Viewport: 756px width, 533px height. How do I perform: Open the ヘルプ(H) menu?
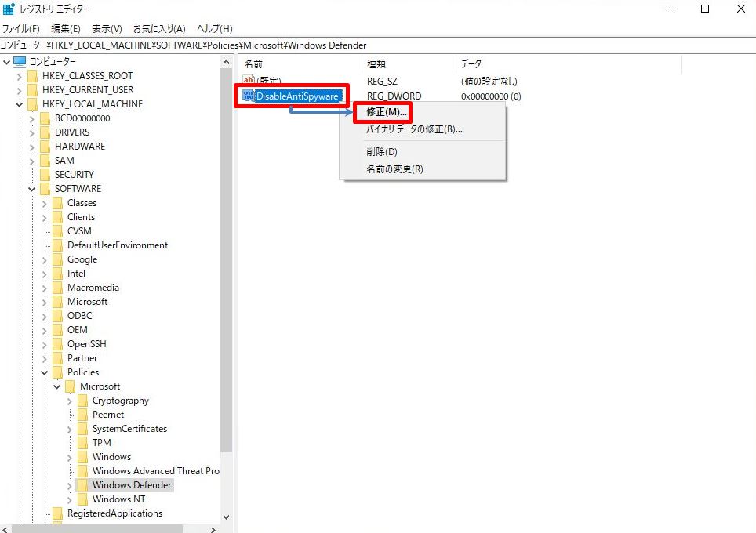[215, 28]
